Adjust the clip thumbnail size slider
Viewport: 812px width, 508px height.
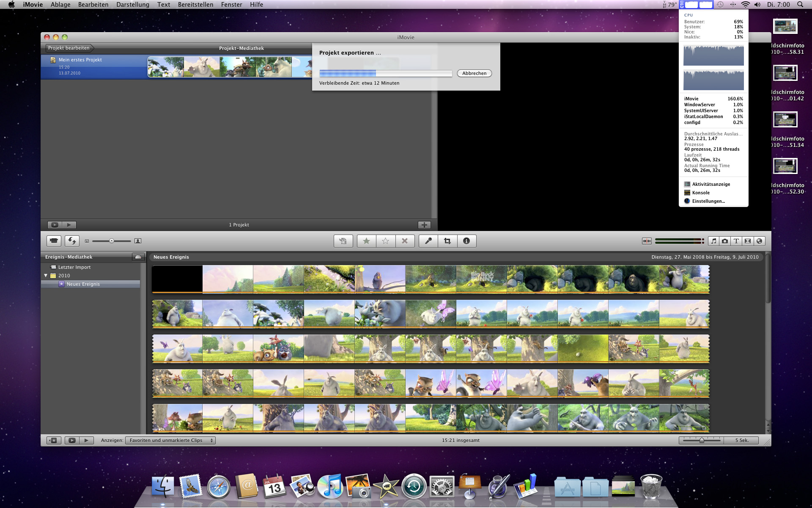click(x=112, y=241)
